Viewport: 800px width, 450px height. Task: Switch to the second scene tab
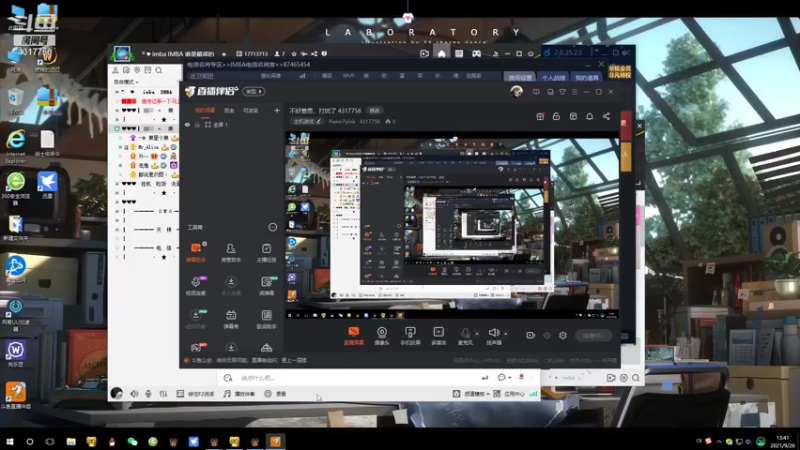tap(229, 110)
